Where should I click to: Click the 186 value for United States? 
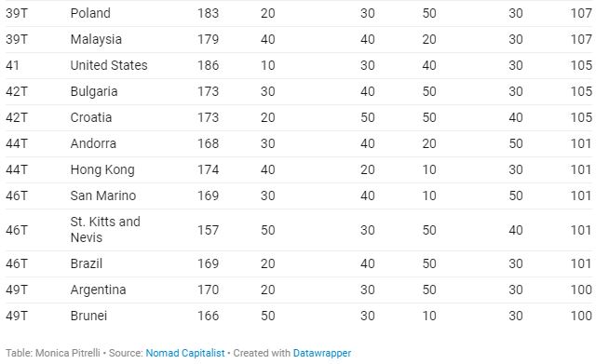point(209,65)
